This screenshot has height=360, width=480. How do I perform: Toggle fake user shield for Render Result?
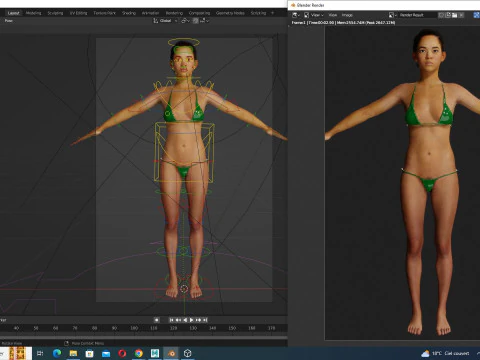(441, 15)
